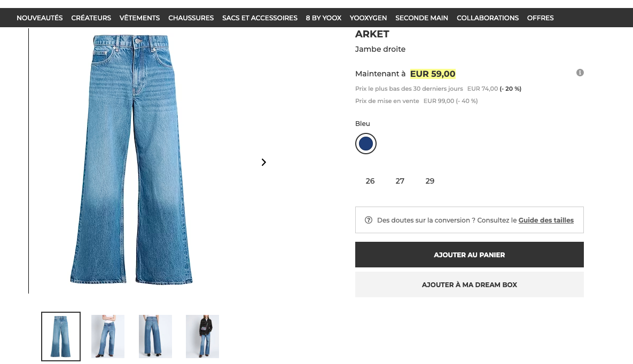Click the question mark size help icon

point(368,220)
